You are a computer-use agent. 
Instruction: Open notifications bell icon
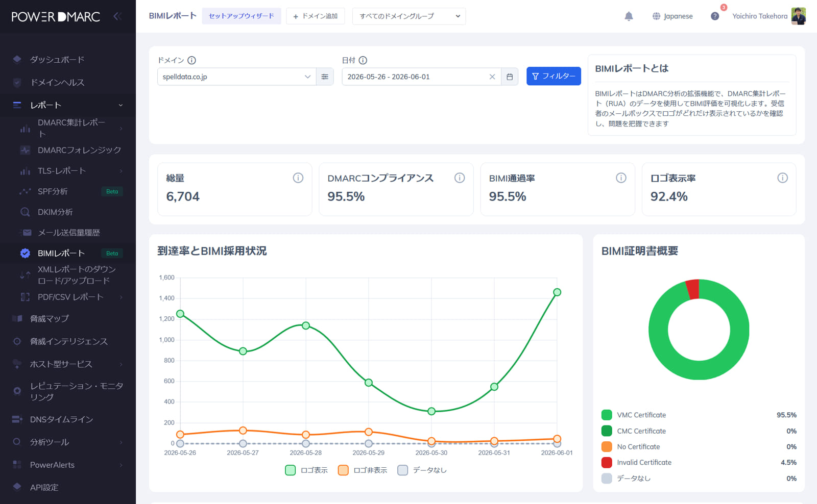(629, 16)
